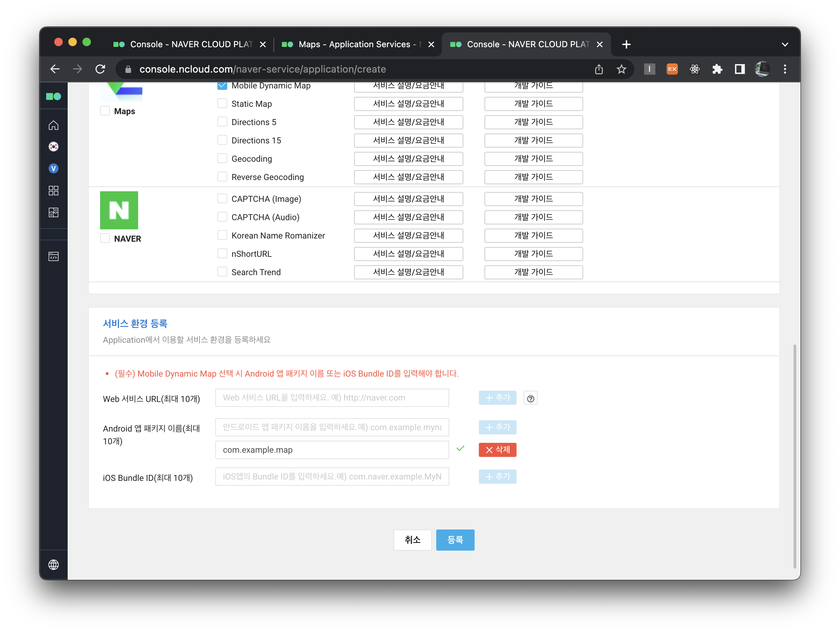Select the NAVER group checkbox
The width and height of the screenshot is (840, 632).
coord(105,238)
